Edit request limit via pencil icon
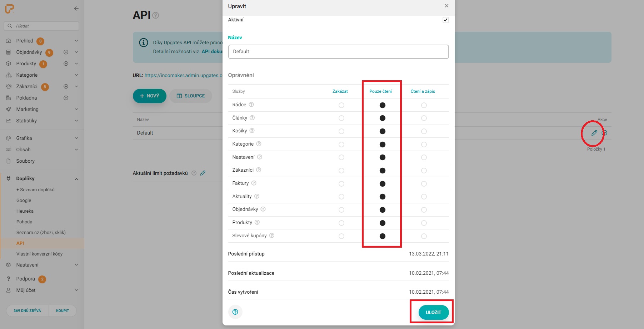Viewport: 644px width, 329px height. (203, 173)
